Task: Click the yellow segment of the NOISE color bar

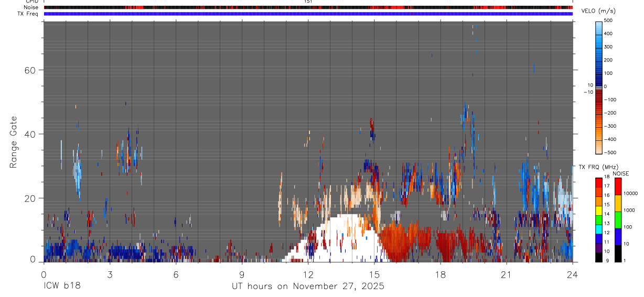Action: coord(617,203)
